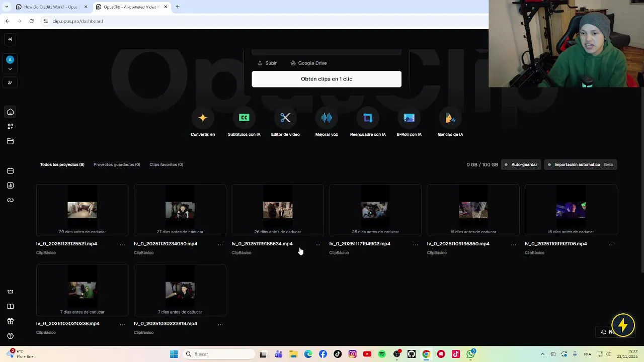This screenshot has width=644, height=362.
Task: Click the yellow lightning bolt button
Action: [623, 325]
